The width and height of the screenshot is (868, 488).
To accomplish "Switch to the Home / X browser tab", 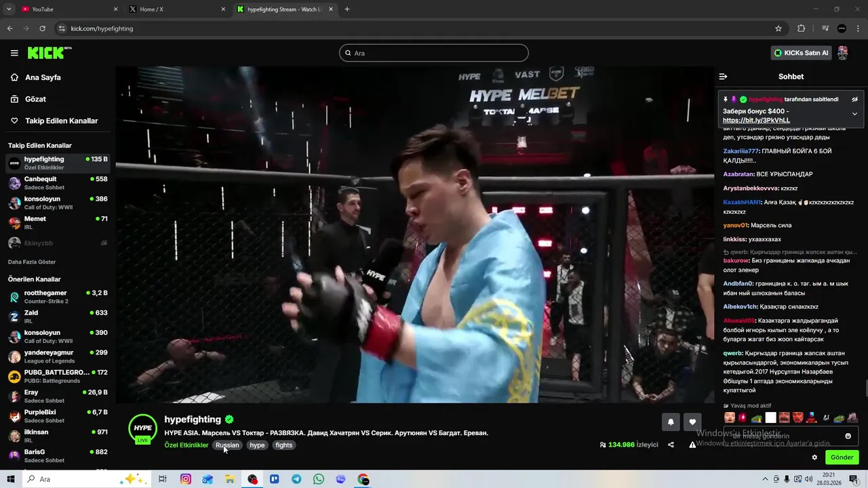I will point(176,9).
